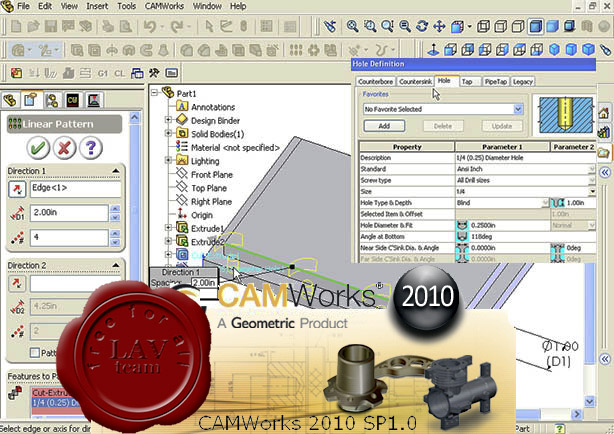
Task: Click the G1 post process icon
Action: (103, 73)
